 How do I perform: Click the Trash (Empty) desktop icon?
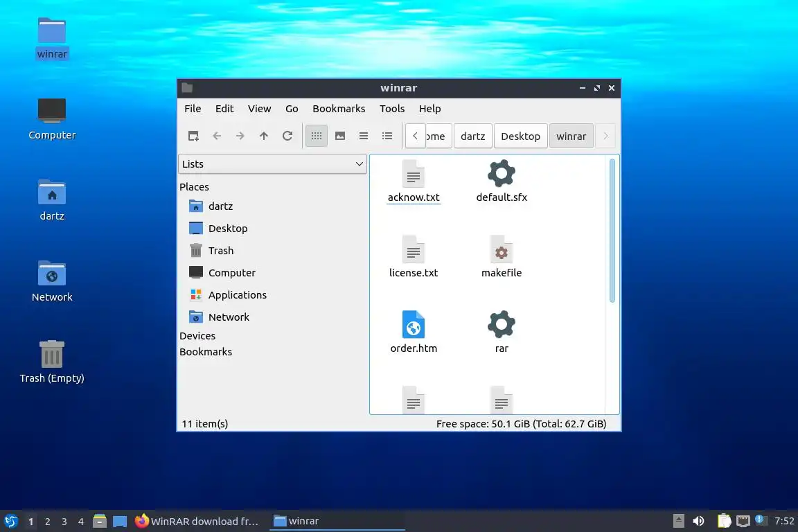[x=52, y=362]
